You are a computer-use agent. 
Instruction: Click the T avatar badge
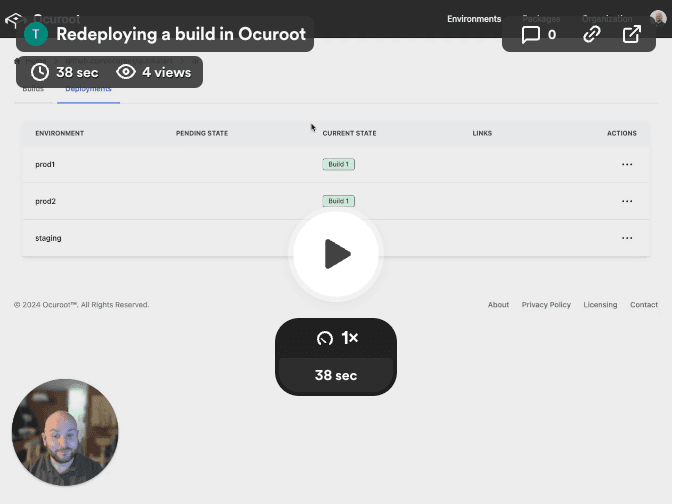pos(36,34)
